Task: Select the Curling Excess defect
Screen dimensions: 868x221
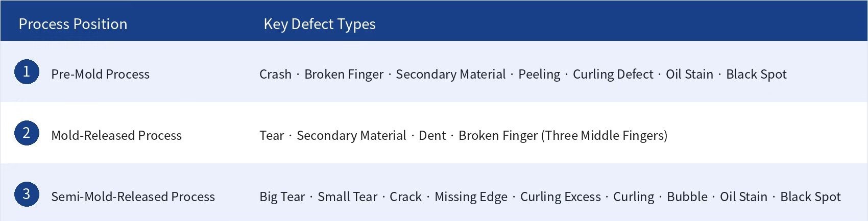Action: point(561,197)
